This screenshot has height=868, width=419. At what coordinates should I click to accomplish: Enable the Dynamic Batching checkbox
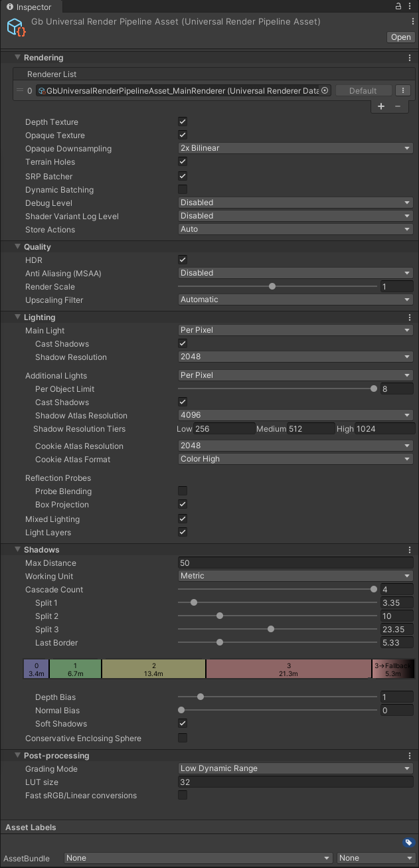point(183,189)
